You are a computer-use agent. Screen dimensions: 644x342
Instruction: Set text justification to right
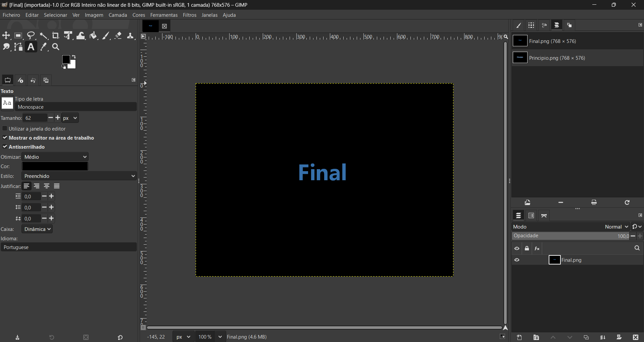pyautogui.click(x=37, y=186)
